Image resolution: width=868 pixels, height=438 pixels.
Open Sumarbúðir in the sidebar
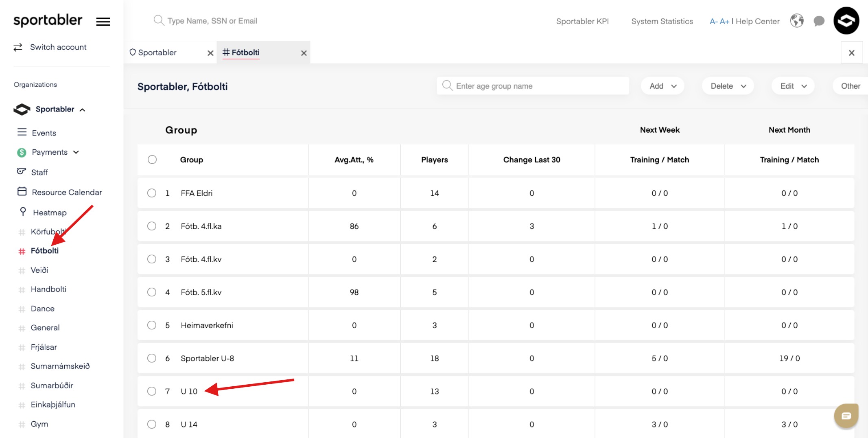tap(52, 385)
